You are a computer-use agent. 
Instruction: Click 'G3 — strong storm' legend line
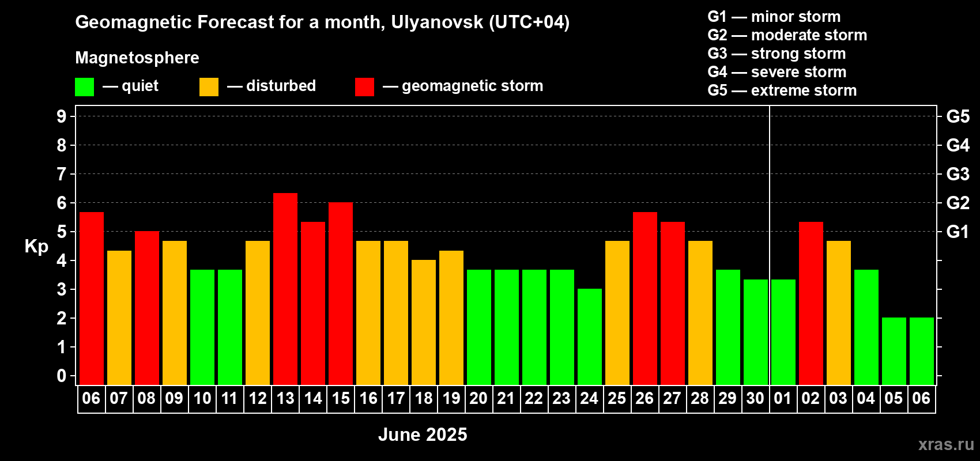pos(777,54)
